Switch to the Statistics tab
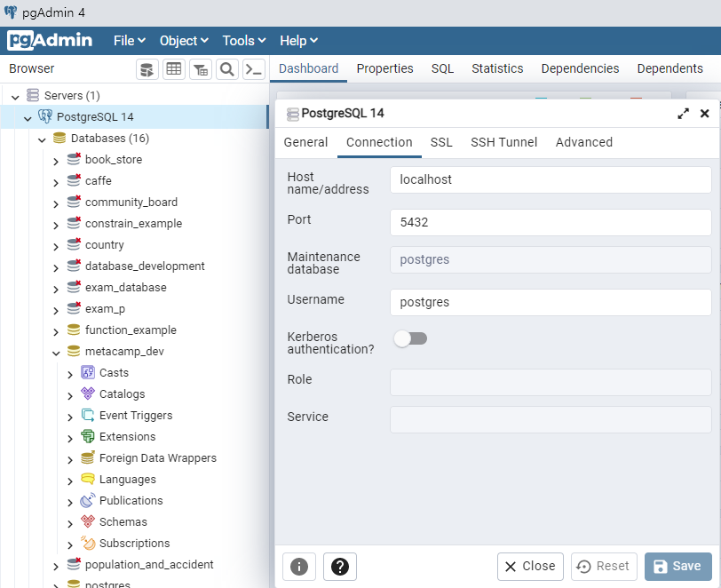Screen dimensions: 721x588 click(497, 68)
